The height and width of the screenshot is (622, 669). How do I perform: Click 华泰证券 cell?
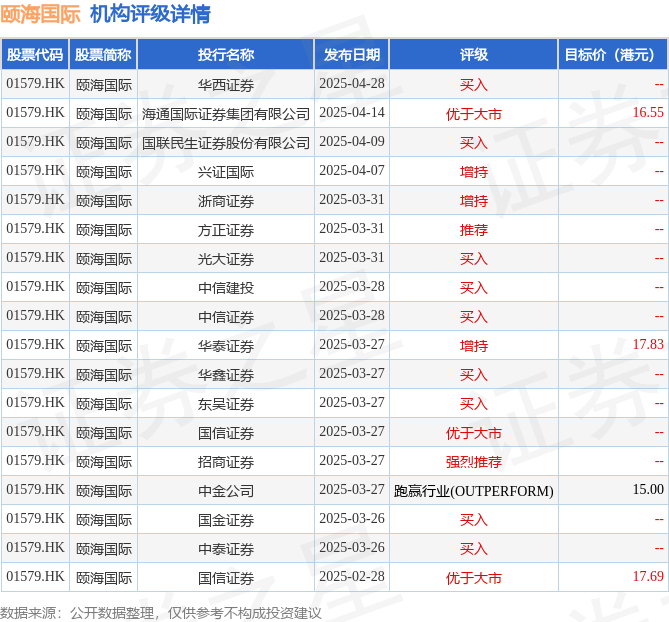tap(226, 346)
